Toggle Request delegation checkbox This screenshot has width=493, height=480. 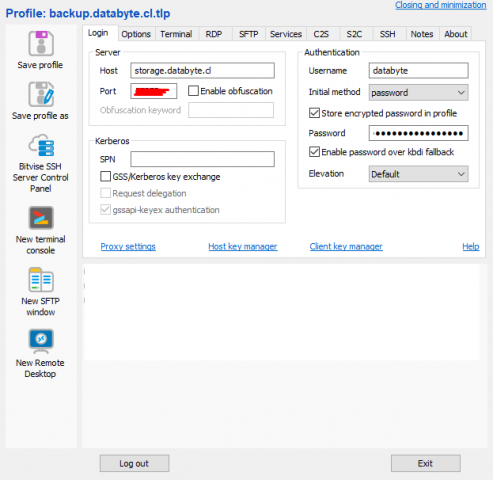click(106, 193)
